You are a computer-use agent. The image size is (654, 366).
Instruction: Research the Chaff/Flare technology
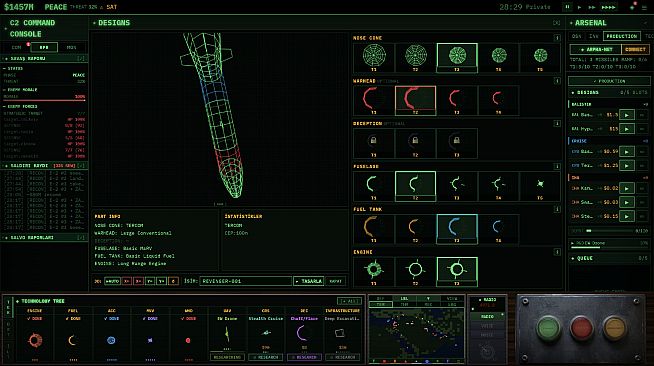304,357
